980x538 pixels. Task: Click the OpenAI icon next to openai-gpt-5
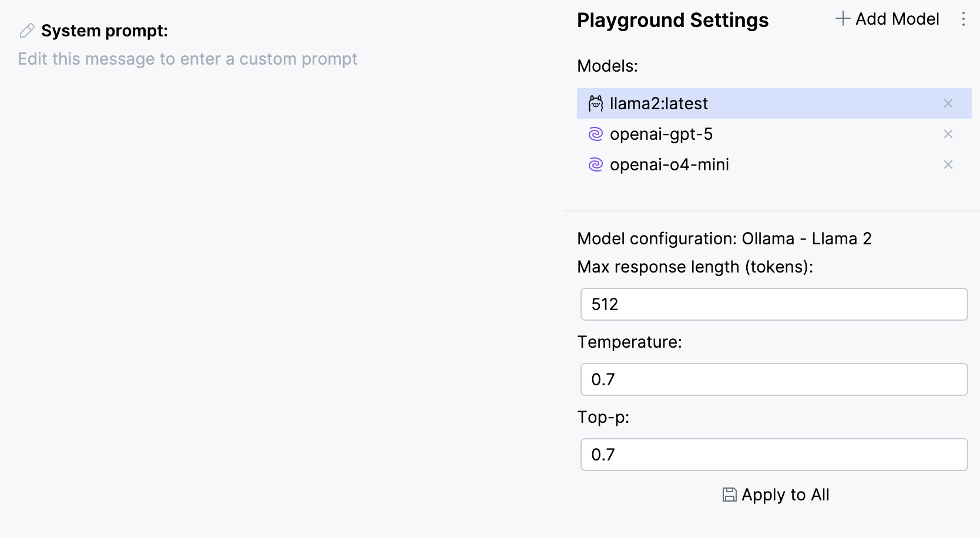pyautogui.click(x=596, y=134)
